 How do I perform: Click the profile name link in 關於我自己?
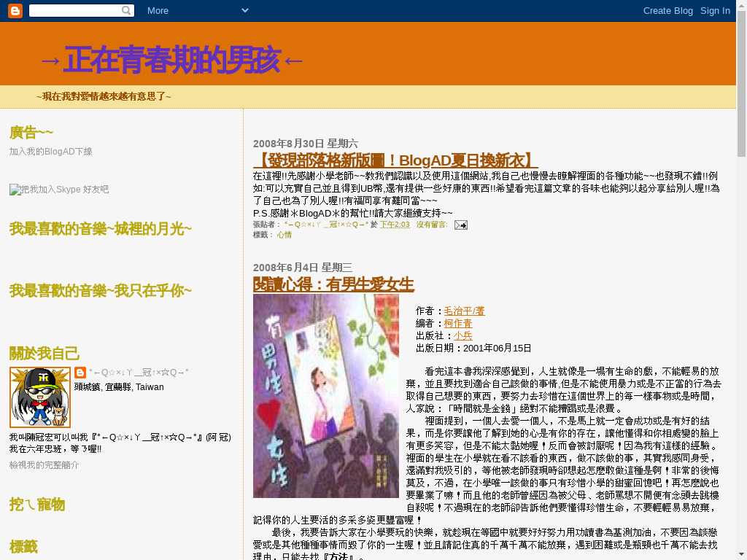coord(139,373)
